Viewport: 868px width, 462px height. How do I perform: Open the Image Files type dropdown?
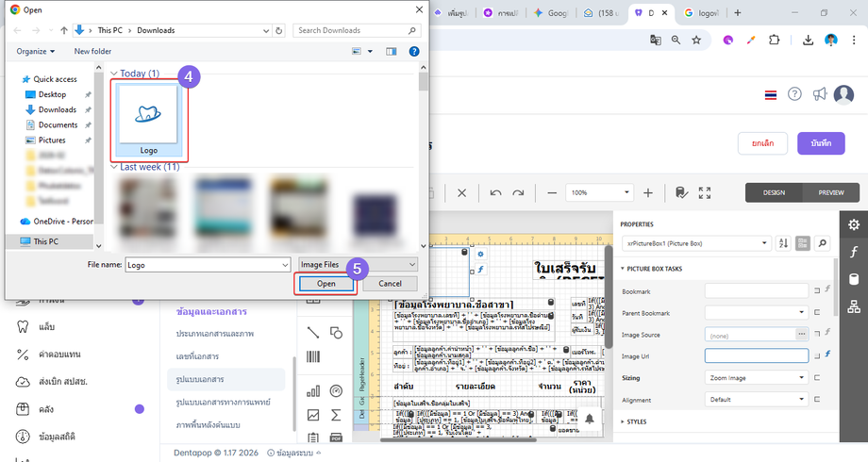coord(359,265)
